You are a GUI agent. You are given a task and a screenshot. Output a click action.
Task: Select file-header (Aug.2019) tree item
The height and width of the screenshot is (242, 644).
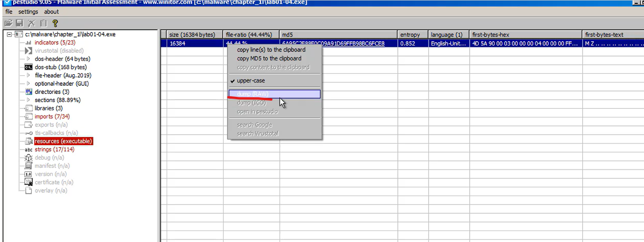point(63,75)
